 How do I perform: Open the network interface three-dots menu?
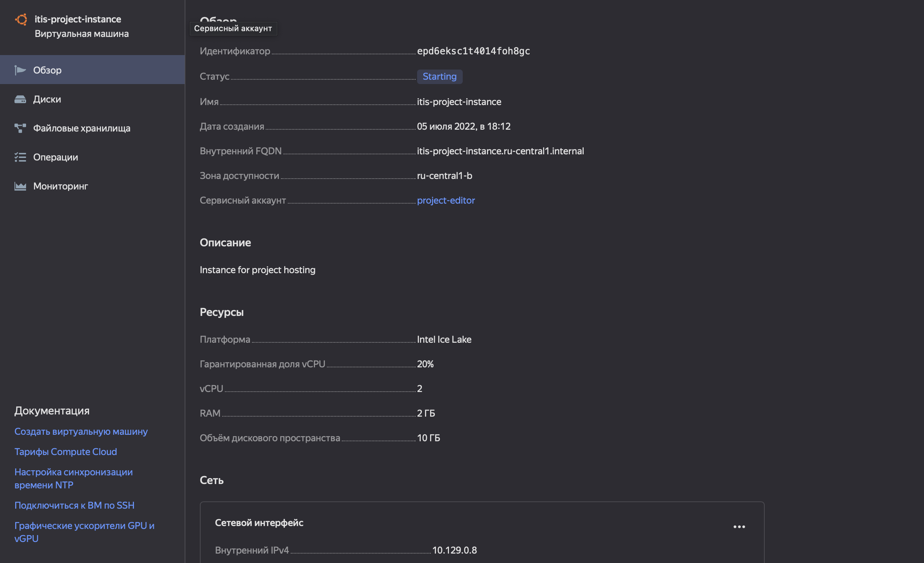click(739, 527)
